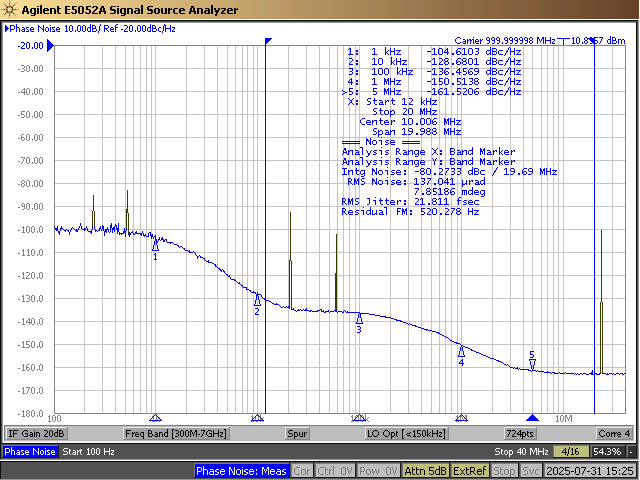
Task: Click marker 3 on the trace at 100 kHz
Action: (x=359, y=318)
